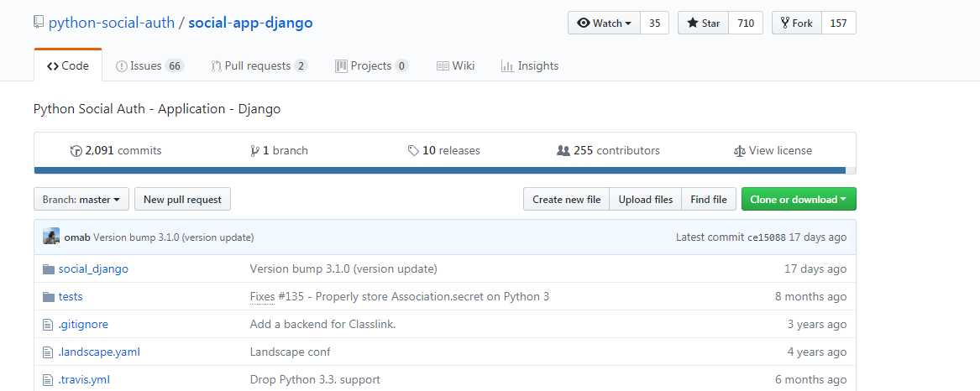This screenshot has width=980, height=391.
Task: Click the git branch icon beside 1 branch
Action: tap(254, 150)
